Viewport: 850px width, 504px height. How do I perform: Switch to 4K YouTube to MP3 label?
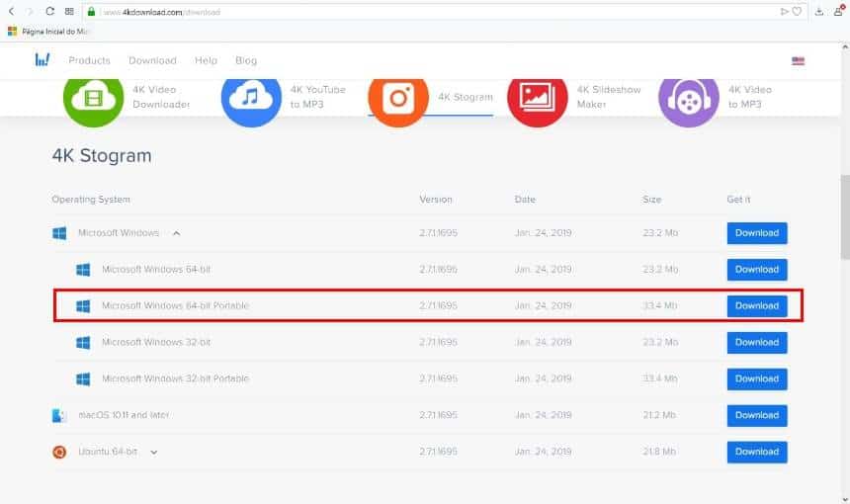pyautogui.click(x=317, y=97)
